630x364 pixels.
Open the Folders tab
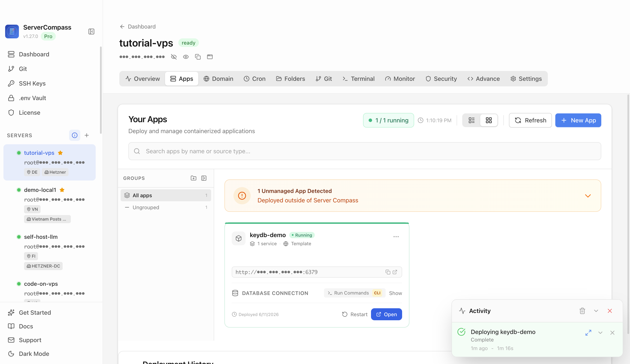291,79
